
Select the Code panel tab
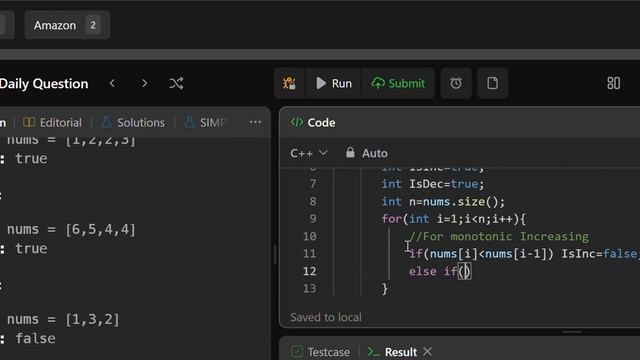pyautogui.click(x=313, y=122)
